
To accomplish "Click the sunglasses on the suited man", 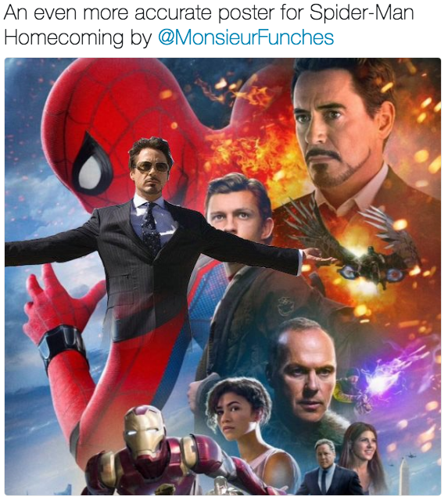I will click(x=152, y=166).
